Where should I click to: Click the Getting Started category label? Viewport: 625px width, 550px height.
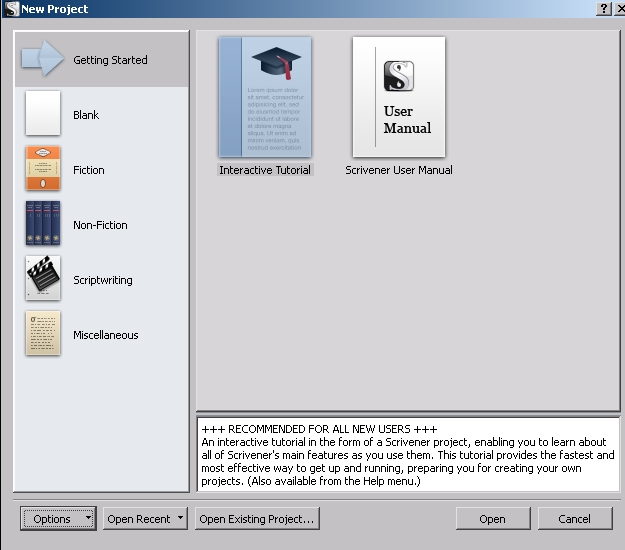coord(110,60)
